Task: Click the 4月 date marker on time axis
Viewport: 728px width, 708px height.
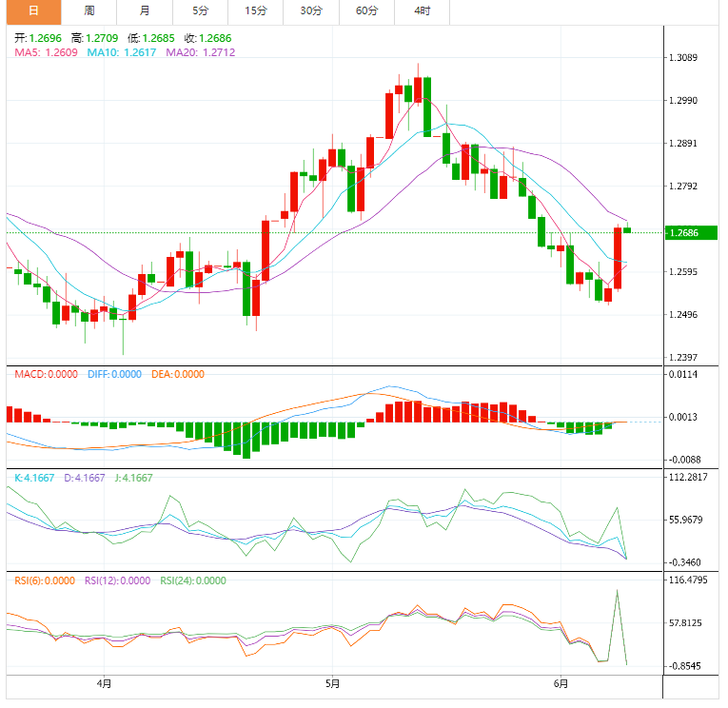Action: tap(104, 683)
